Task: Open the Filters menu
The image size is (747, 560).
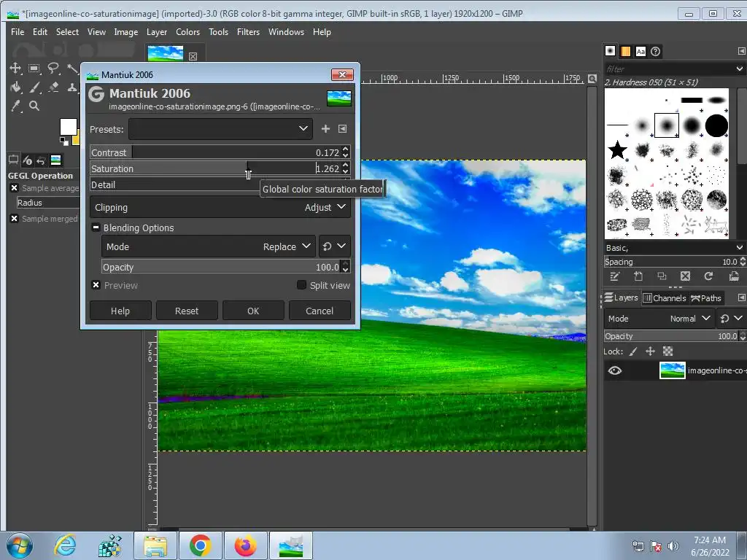Action: (248, 32)
